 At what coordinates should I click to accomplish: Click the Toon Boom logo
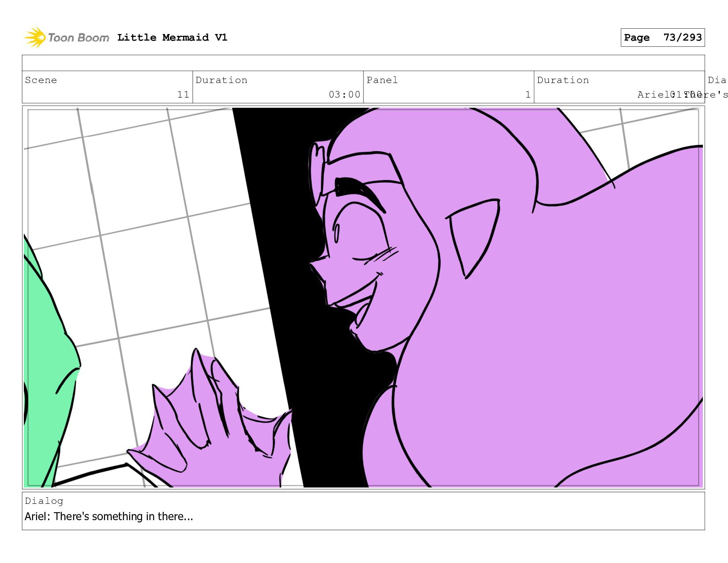click(66, 38)
